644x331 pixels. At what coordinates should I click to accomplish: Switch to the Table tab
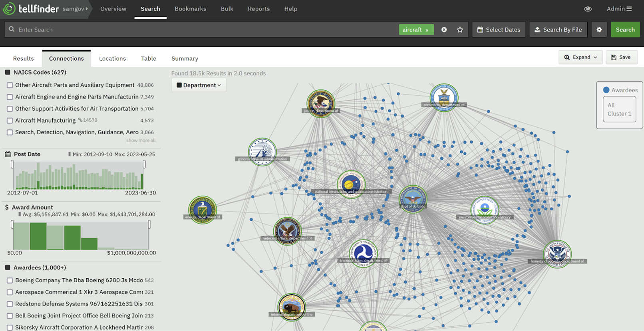149,58
